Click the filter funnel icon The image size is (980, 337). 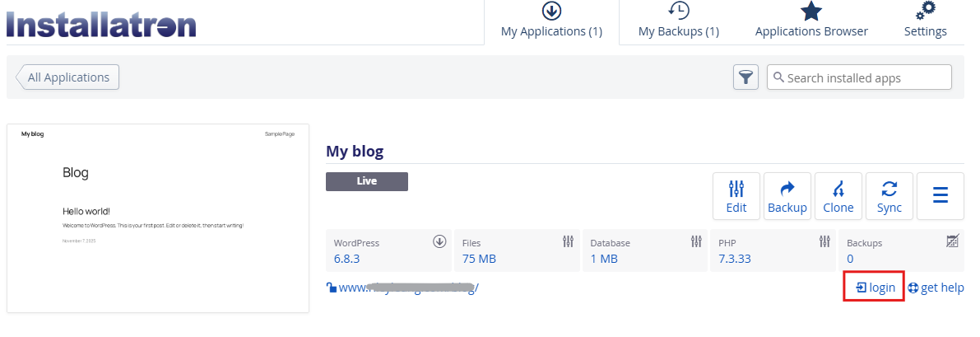click(745, 77)
